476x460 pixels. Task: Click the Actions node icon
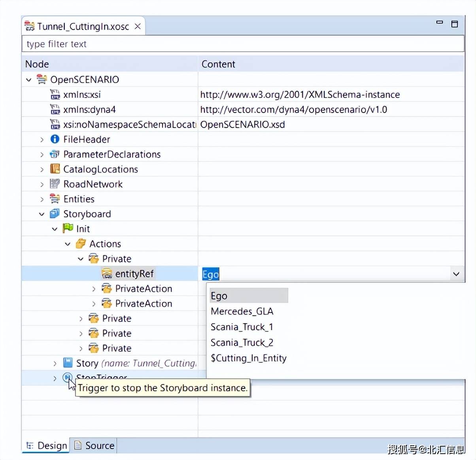pos(81,243)
